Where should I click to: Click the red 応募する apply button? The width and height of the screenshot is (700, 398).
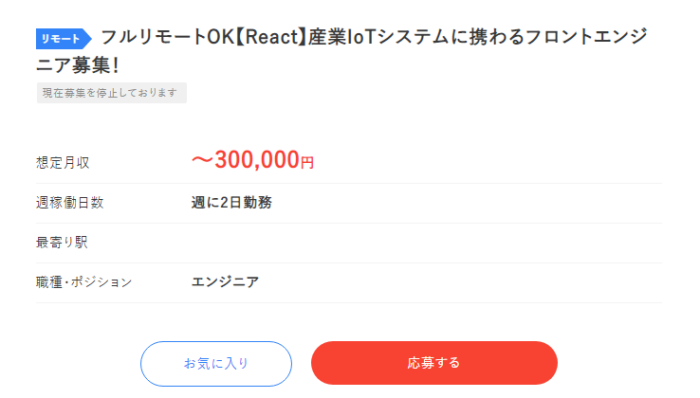tap(434, 363)
